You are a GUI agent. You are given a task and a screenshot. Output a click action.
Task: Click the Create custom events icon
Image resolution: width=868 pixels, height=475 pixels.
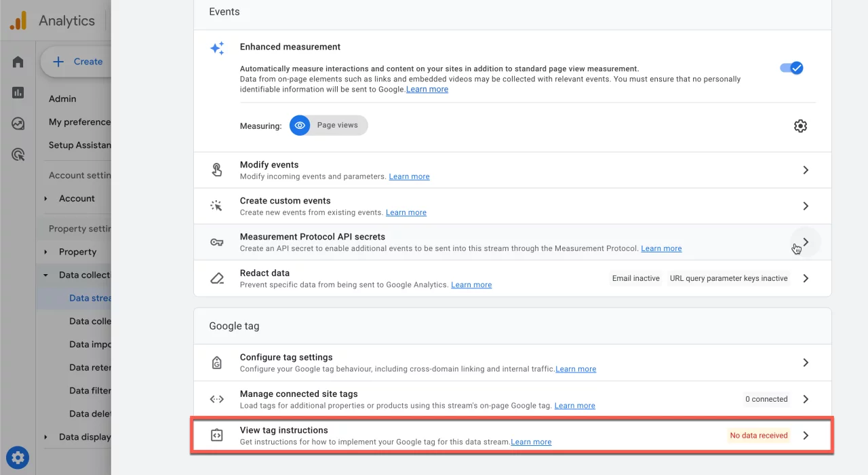coord(217,206)
